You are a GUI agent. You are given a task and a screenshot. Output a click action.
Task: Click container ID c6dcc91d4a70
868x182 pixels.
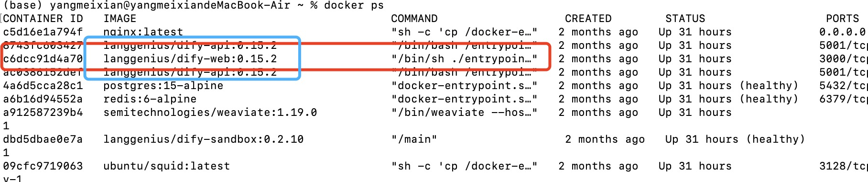click(43, 59)
